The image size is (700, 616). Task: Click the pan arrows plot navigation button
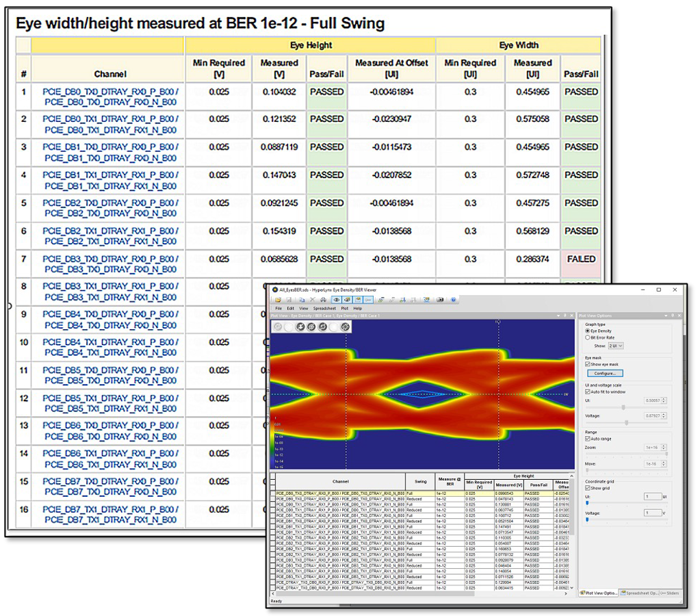pos(346,327)
